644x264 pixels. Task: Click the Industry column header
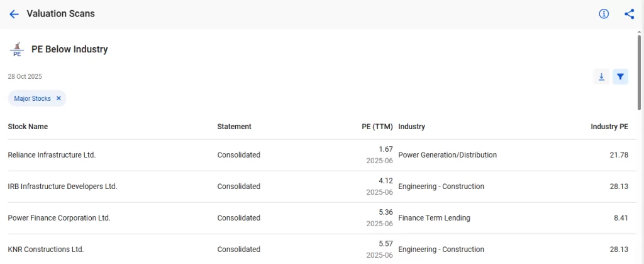point(411,127)
